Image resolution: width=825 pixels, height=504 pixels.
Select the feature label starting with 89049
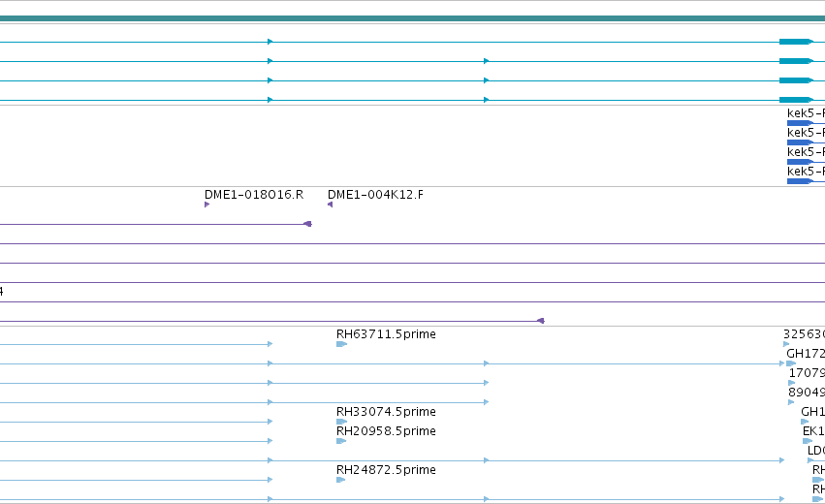point(807,393)
